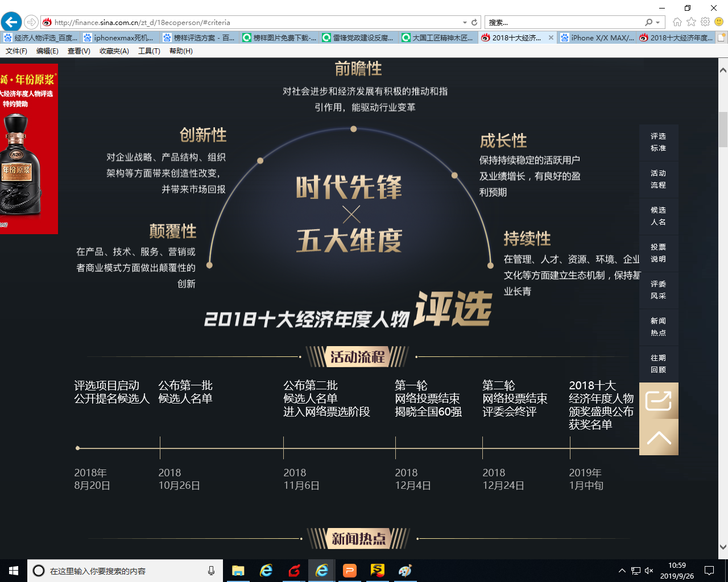Screen dimensions: 728x582
Task: Open File Explorer from taskbar
Action: [x=238, y=571]
